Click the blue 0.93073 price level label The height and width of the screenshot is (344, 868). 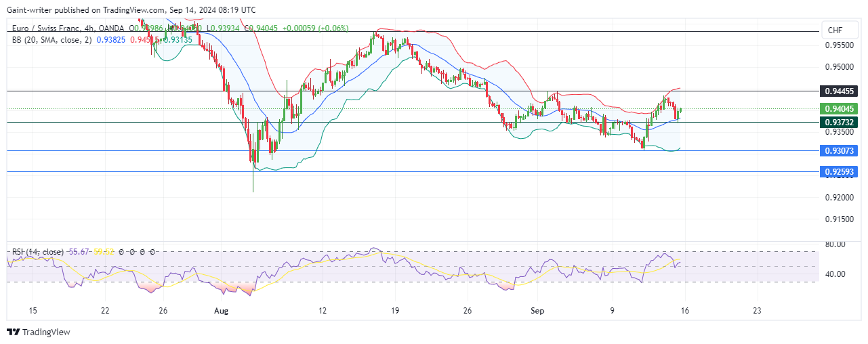click(x=839, y=151)
